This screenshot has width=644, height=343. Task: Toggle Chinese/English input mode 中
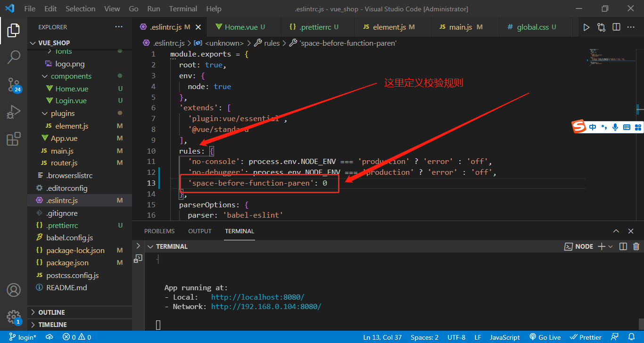coord(593,127)
